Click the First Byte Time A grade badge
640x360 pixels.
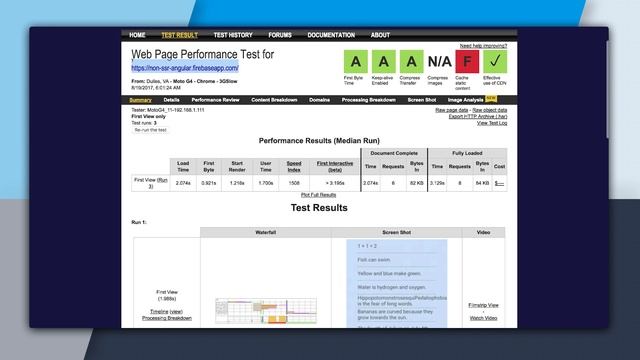[356, 62]
